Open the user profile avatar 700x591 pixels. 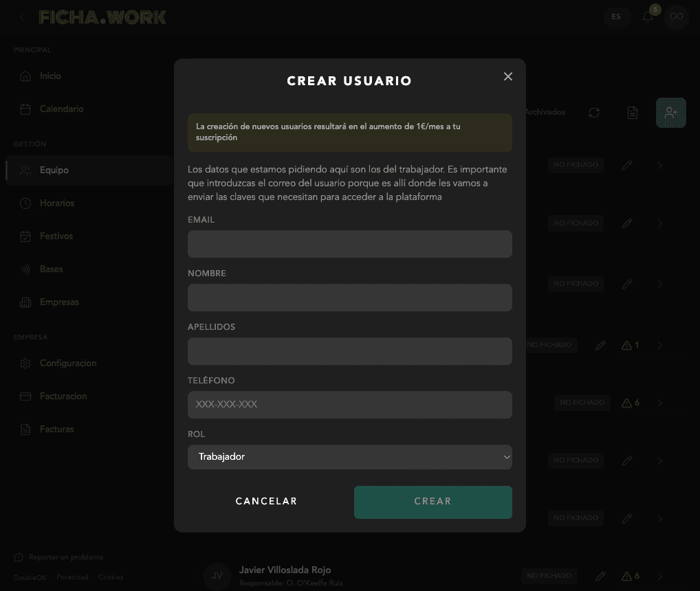677,17
